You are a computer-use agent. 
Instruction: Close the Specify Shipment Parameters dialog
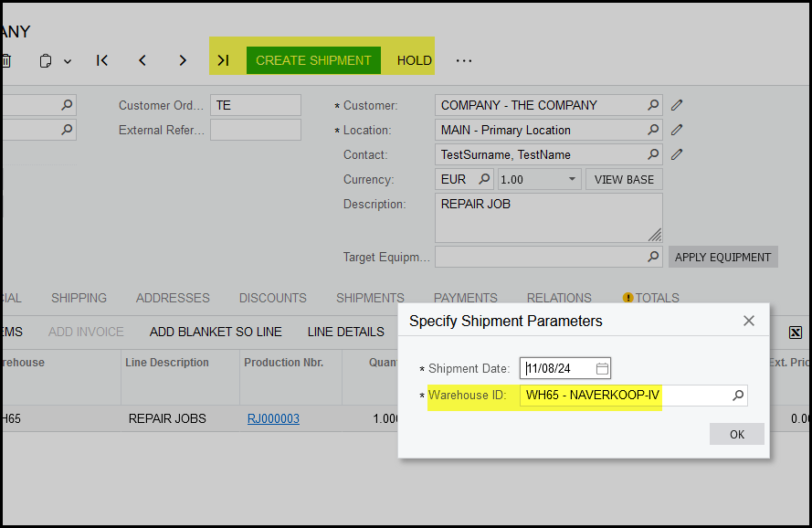(749, 321)
